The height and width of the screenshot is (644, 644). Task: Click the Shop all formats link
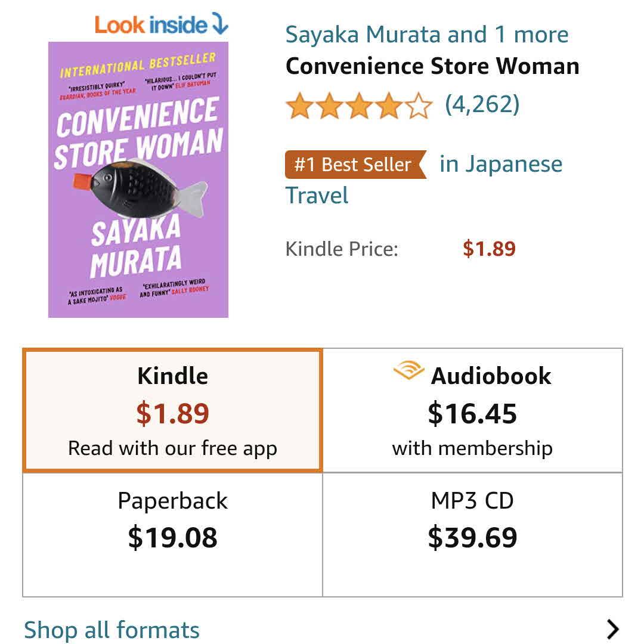coord(112,630)
